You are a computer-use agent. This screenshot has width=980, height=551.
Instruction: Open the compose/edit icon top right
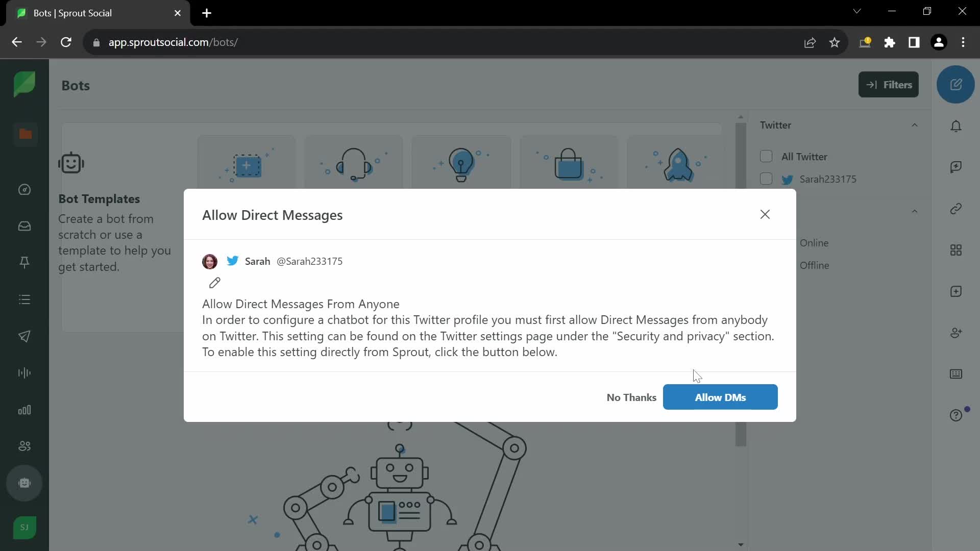957,85
